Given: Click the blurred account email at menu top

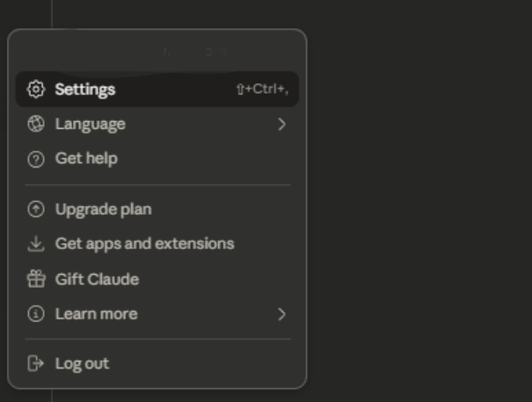Looking at the screenshot, I should pos(194,52).
